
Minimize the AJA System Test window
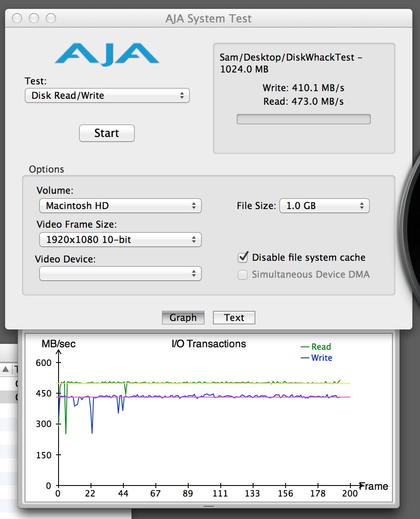pyautogui.click(x=34, y=19)
